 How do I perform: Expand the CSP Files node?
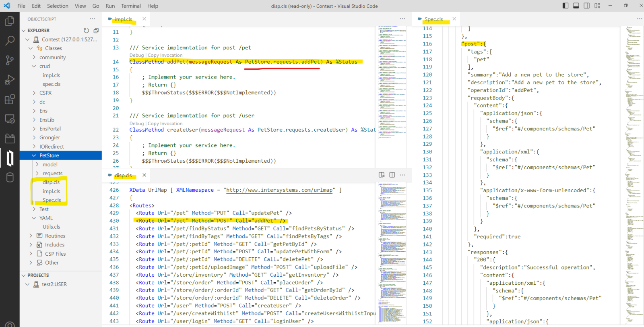click(55, 254)
